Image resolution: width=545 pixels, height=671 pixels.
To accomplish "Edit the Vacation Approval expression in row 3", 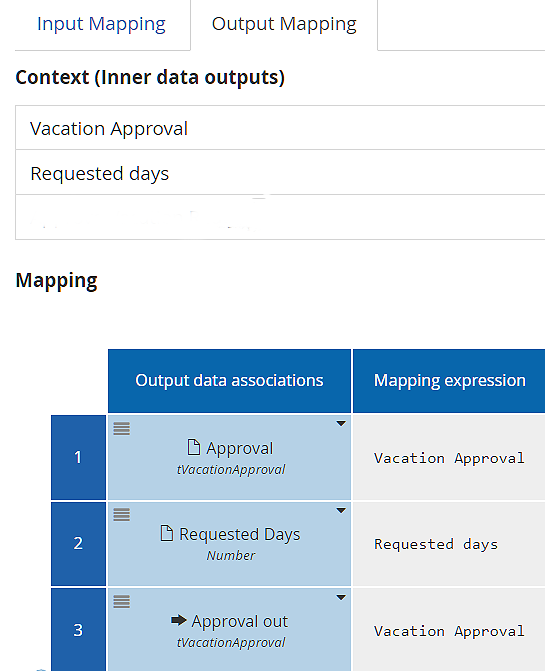I will [x=449, y=630].
